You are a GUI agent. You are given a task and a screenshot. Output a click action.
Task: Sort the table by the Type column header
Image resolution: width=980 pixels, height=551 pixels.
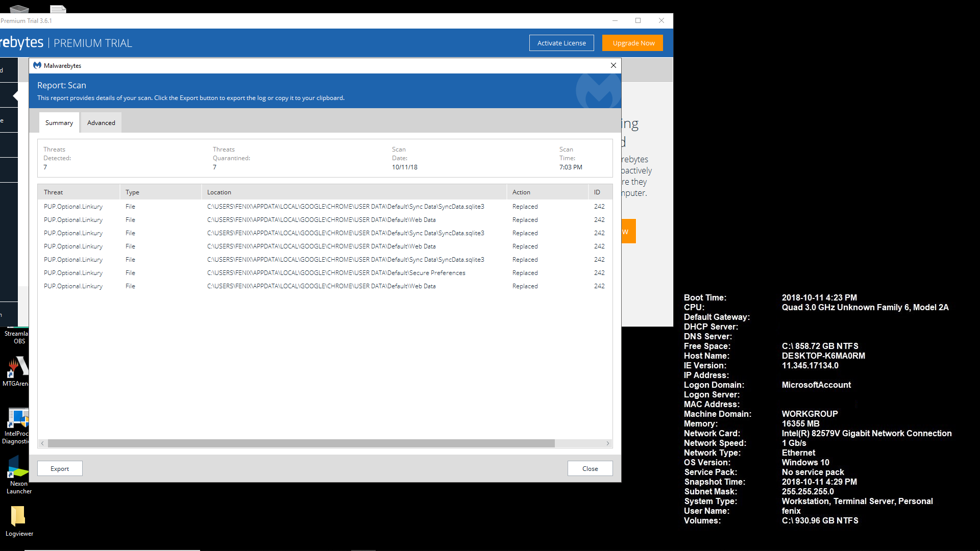click(x=161, y=192)
